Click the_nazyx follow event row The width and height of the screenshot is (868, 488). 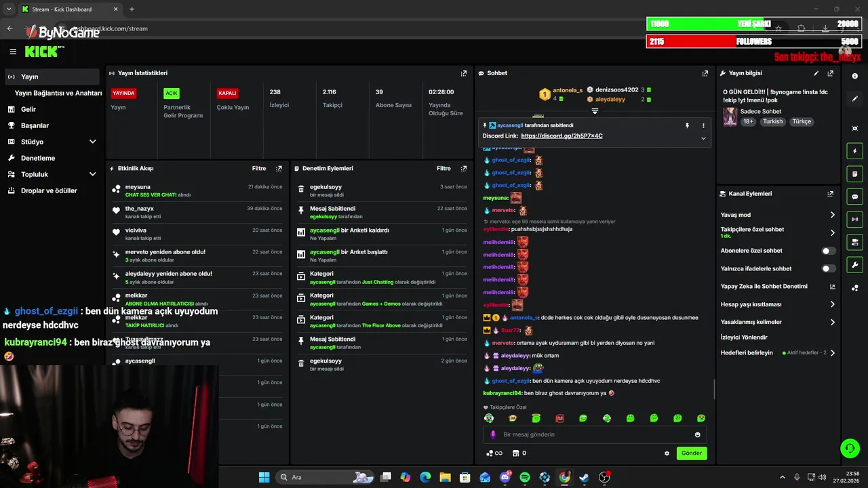[197, 212]
